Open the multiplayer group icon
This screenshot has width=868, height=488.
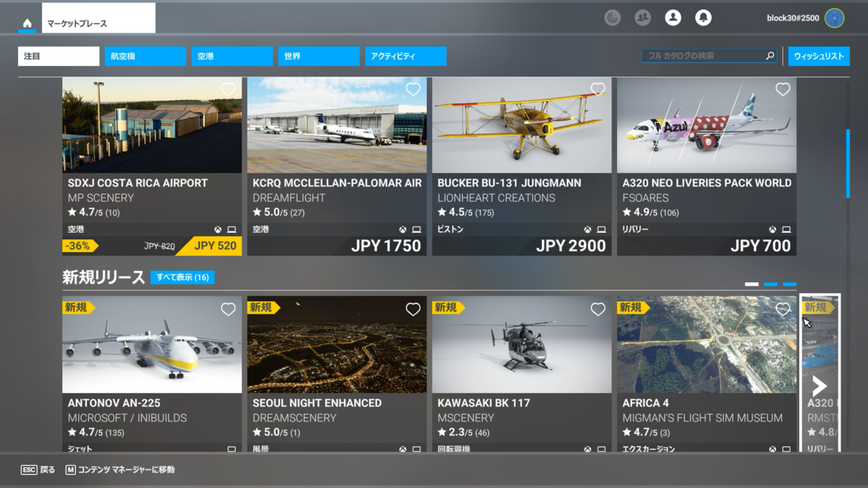click(x=642, y=18)
